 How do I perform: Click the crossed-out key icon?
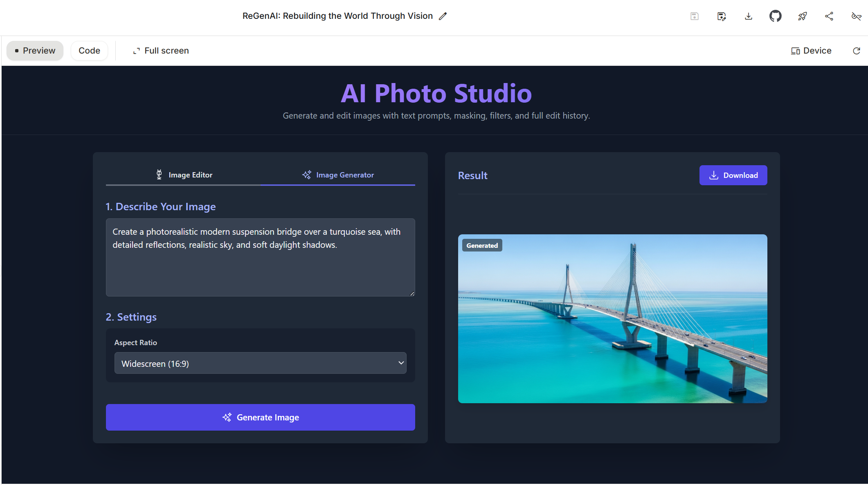click(x=856, y=16)
